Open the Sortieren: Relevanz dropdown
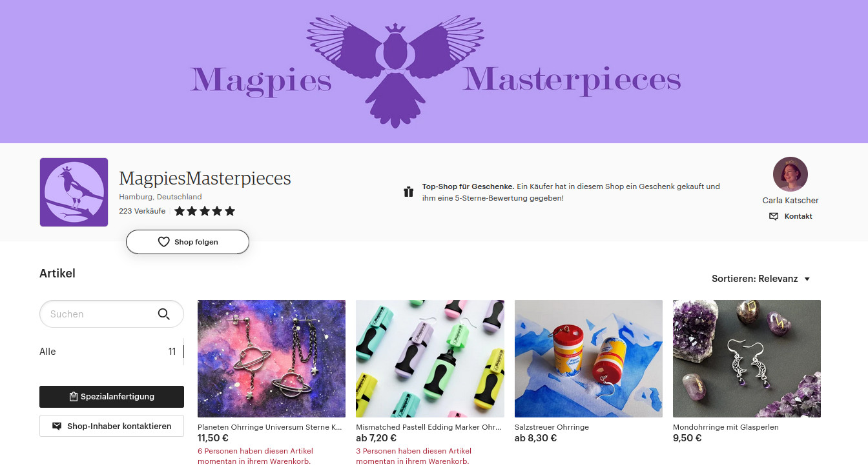The image size is (868, 471). 761,279
